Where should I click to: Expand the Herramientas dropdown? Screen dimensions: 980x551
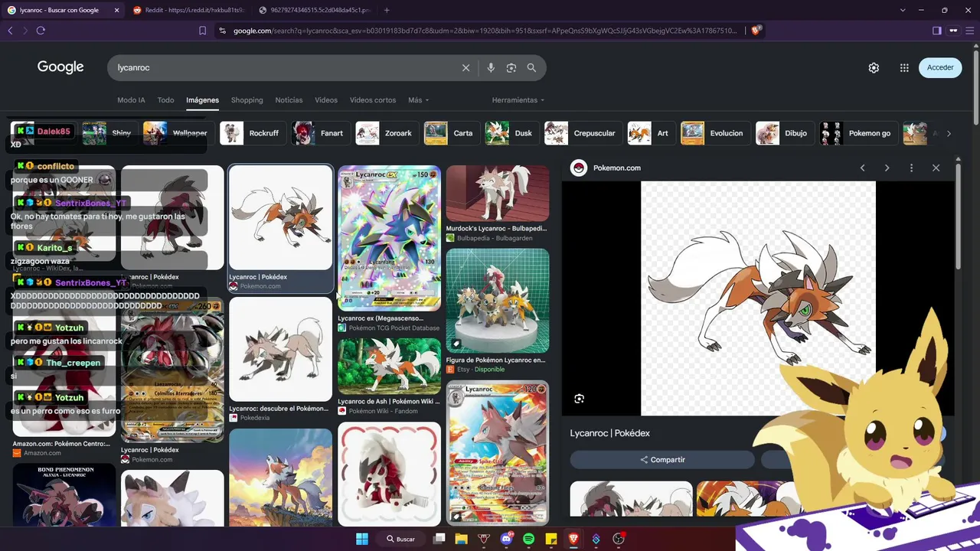click(518, 100)
